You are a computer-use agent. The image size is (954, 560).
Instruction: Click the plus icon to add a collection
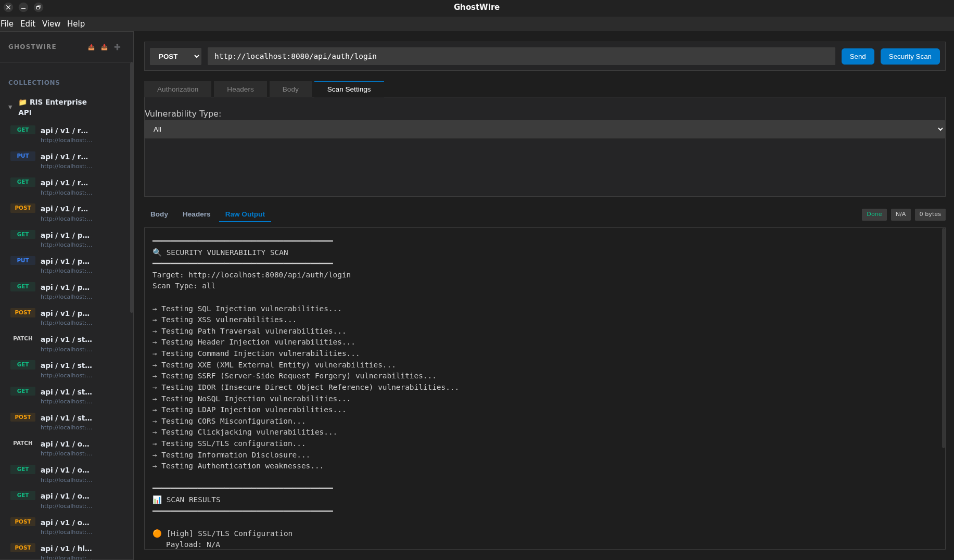(117, 47)
